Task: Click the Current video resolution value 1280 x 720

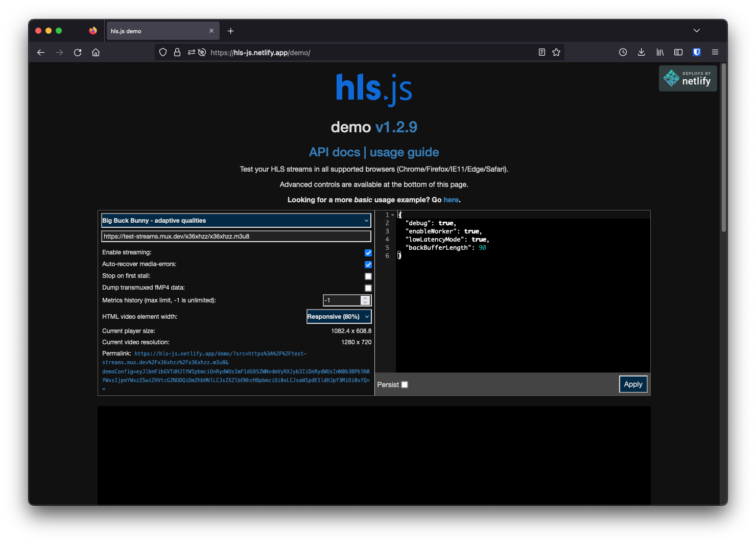Action: pyautogui.click(x=356, y=342)
